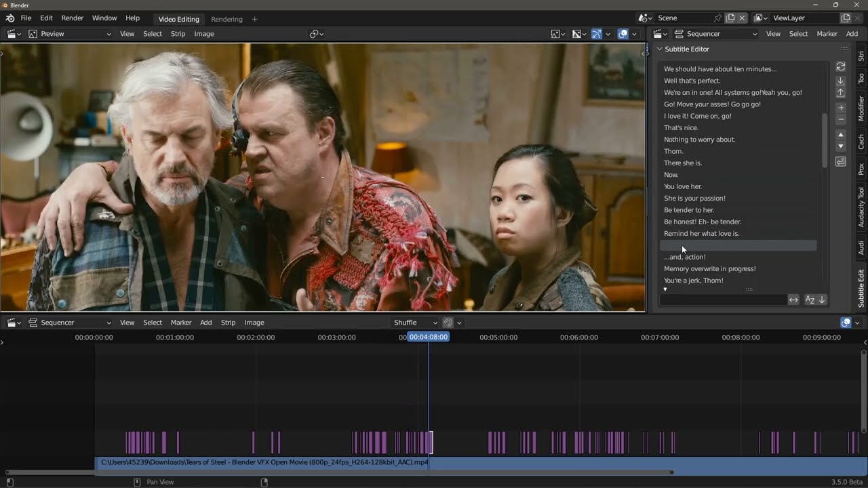Add a new view layer with the copy icon
The width and height of the screenshot is (868, 488).
[x=846, y=18]
